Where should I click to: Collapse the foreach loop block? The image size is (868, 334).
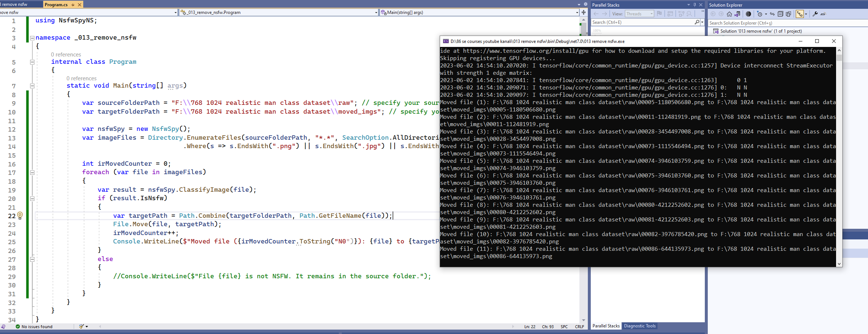coord(32,172)
